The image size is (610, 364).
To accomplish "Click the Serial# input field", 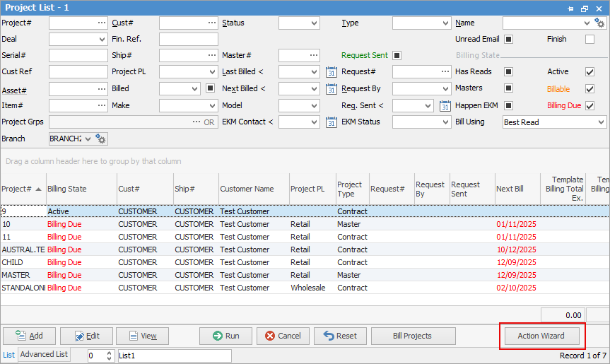I will 78,56.
